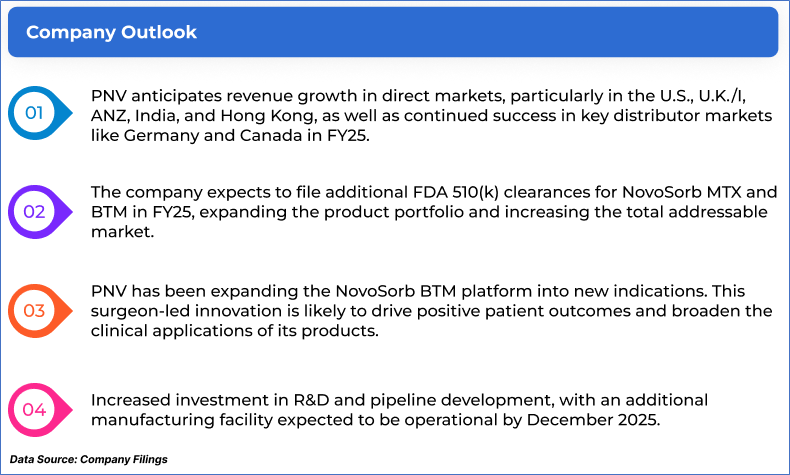Click the blue 01 marker icon
790x475 pixels.
tap(40, 113)
